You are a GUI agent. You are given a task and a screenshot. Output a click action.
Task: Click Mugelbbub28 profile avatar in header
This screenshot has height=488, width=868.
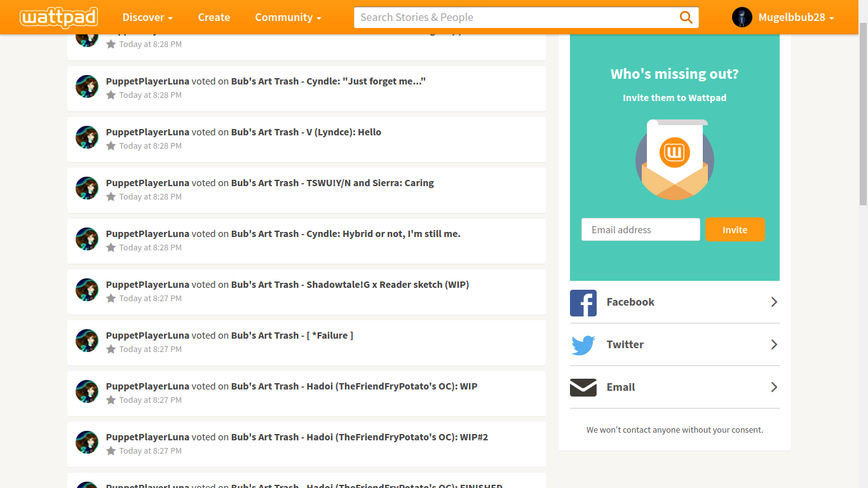[742, 17]
